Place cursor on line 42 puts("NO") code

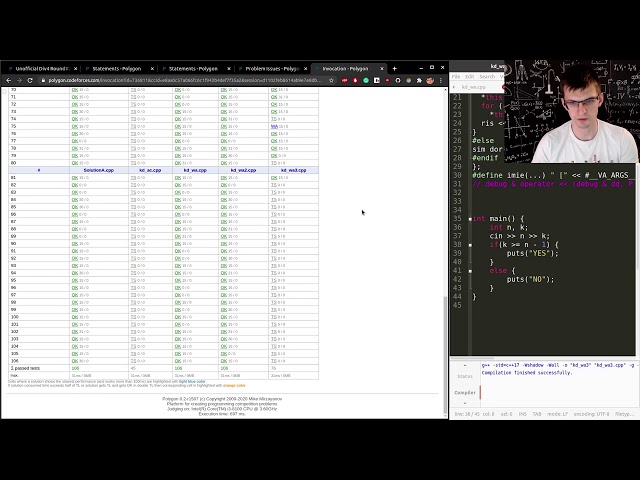[x=530, y=280]
